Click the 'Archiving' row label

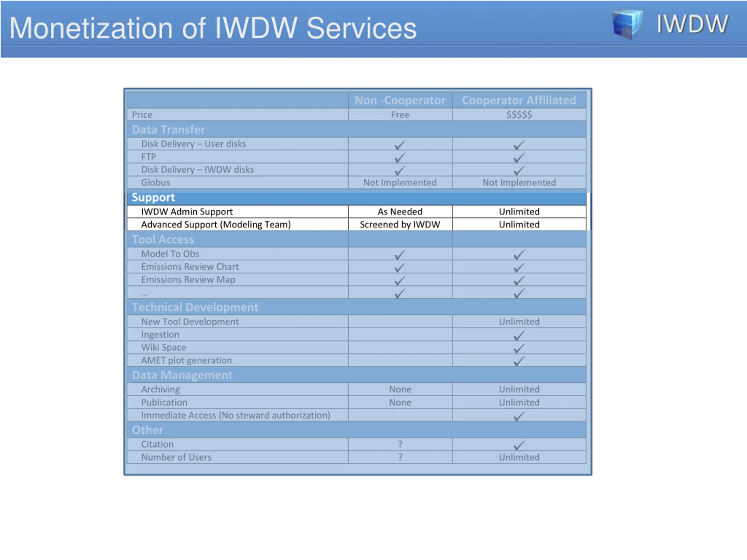160,390
